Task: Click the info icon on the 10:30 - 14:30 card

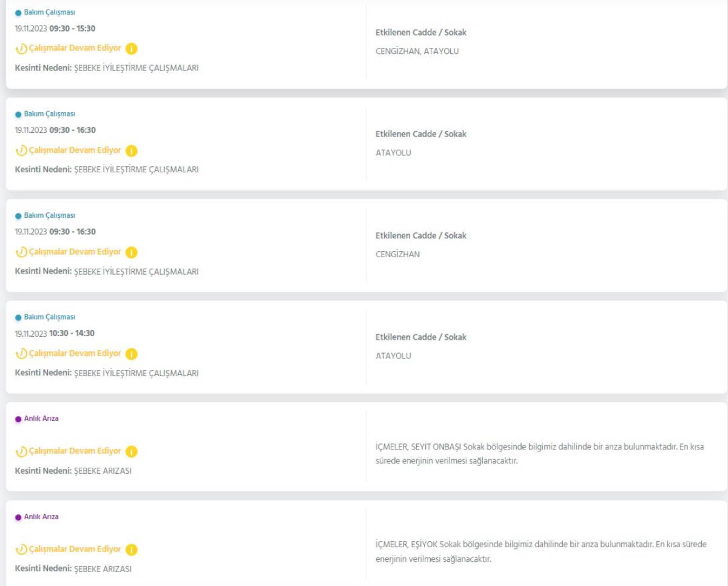Action: point(132,354)
